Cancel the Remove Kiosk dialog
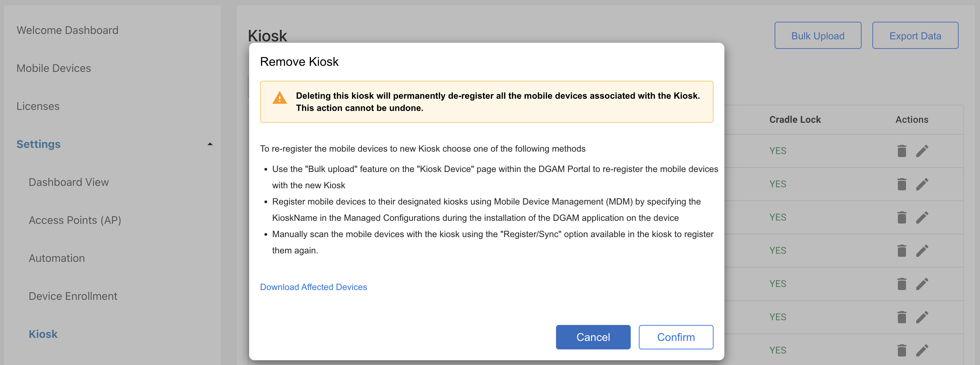This screenshot has width=980, height=365. pos(593,337)
